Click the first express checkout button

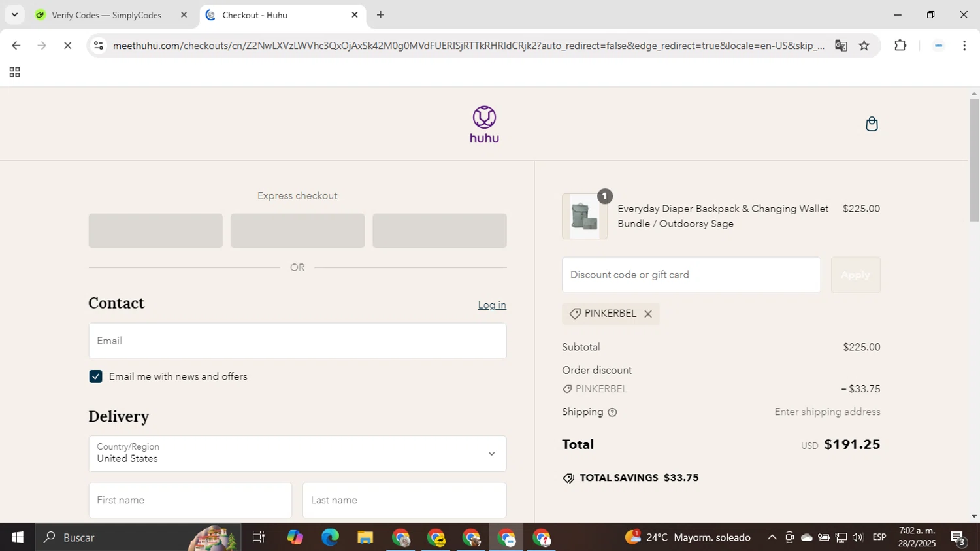[155, 231]
